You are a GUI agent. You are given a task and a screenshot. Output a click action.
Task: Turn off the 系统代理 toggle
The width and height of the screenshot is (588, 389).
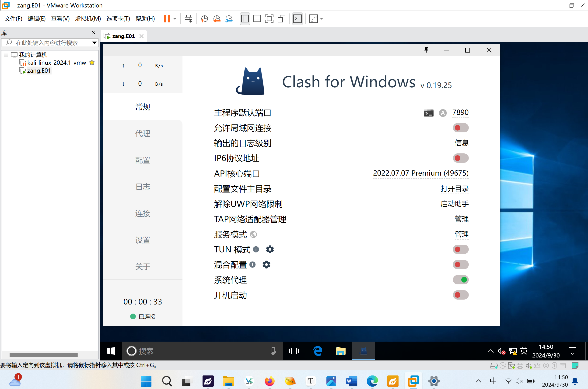coord(461,280)
